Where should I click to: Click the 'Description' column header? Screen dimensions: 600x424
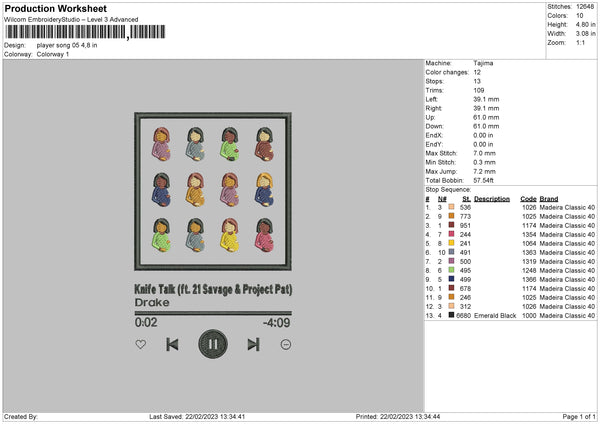[492, 199]
